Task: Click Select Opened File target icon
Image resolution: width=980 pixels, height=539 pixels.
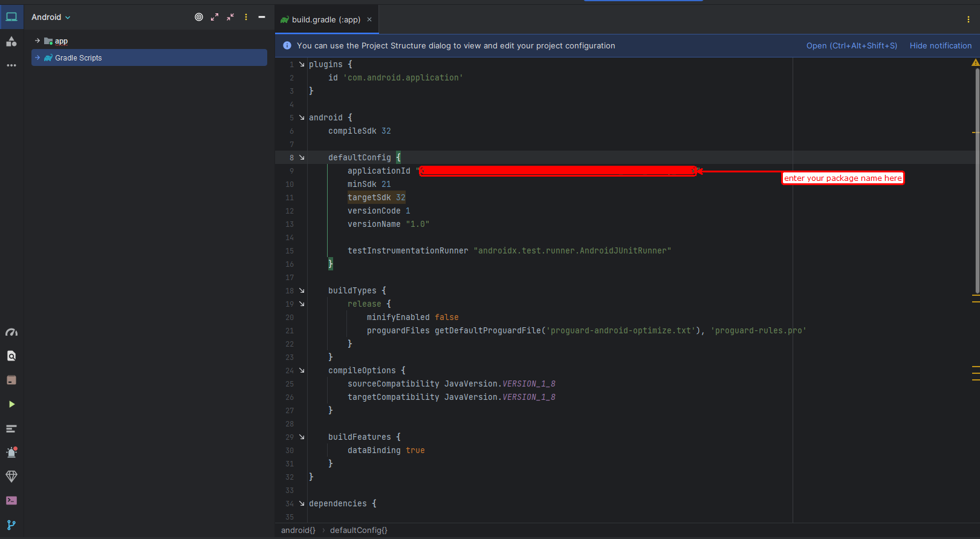Action: (x=199, y=17)
